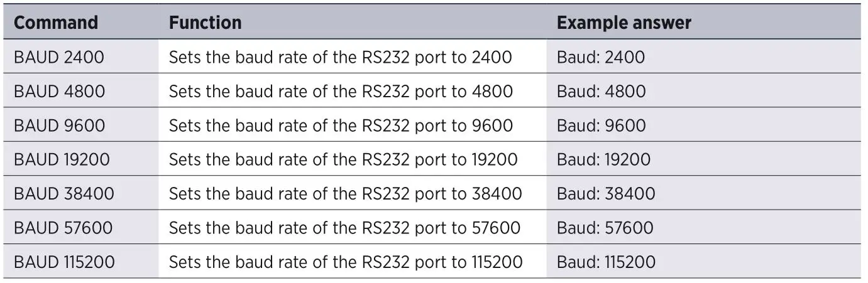Click the Example answer column header

pos(624,23)
